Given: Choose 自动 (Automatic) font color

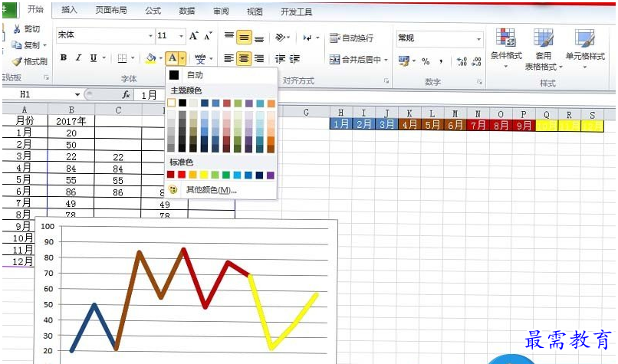Looking at the screenshot, I should [221, 75].
